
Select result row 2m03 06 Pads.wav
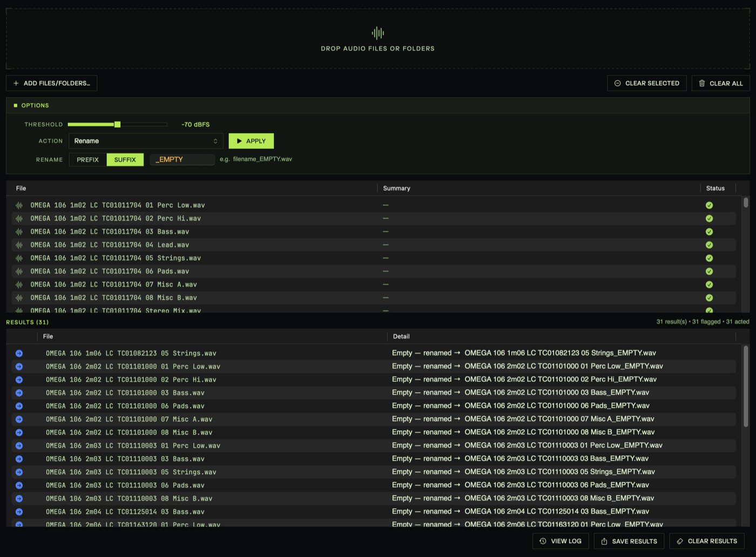point(374,485)
